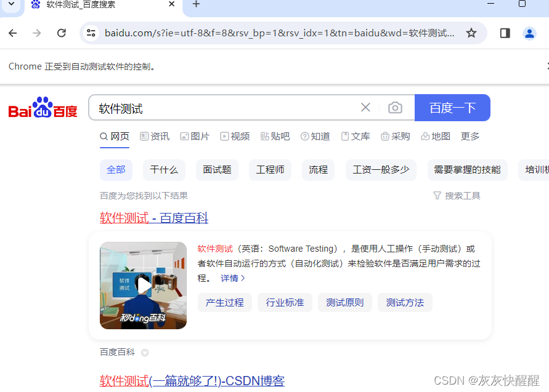
Task: Click the browser forward arrow
Action: point(37,33)
